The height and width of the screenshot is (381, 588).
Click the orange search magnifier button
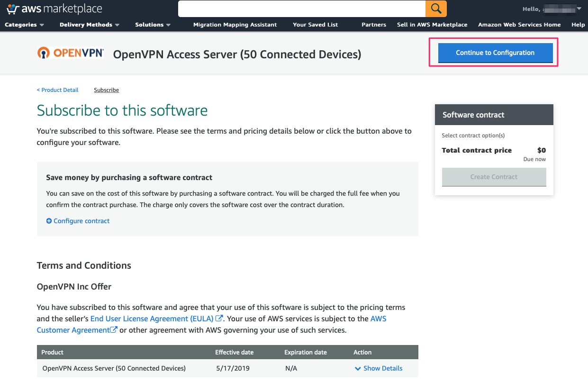[x=436, y=9]
